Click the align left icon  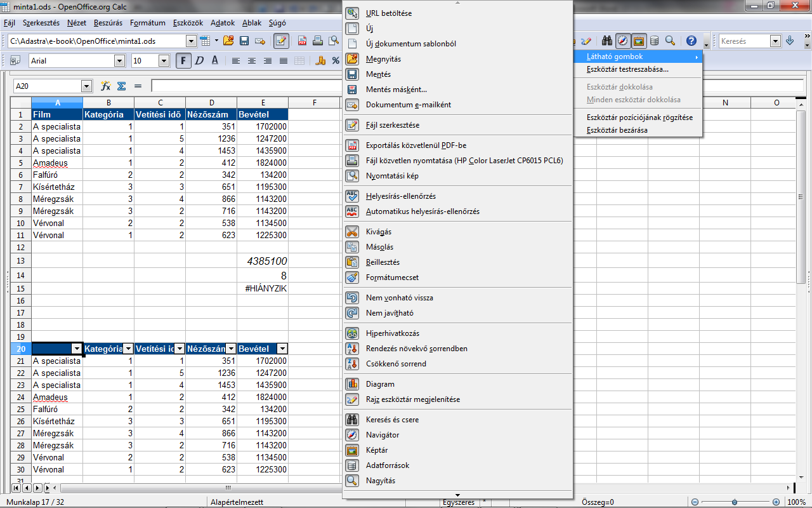click(x=236, y=60)
